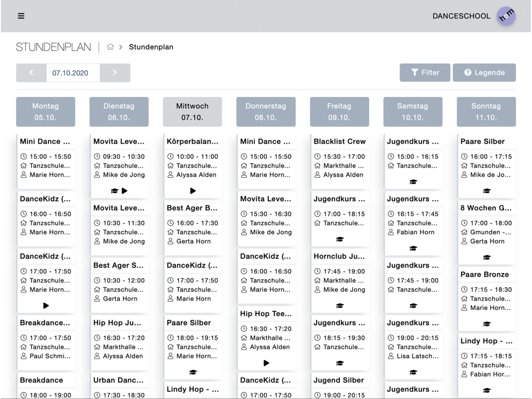Click teacher Fabian Horn on Saturday 16:15 card
The height and width of the screenshot is (399, 532).
pyautogui.click(x=415, y=232)
